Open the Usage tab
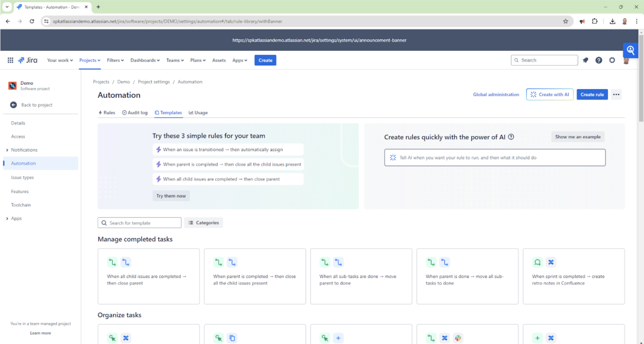Viewport: 644px width, 344px height. [x=198, y=113]
